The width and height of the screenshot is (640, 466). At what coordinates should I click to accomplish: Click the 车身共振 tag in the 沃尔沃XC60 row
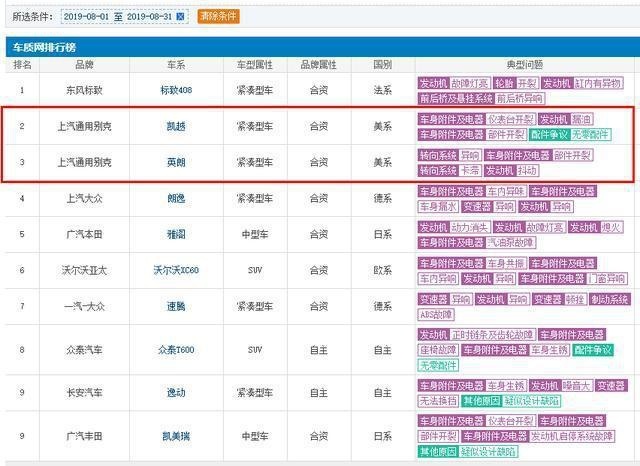tap(505, 263)
